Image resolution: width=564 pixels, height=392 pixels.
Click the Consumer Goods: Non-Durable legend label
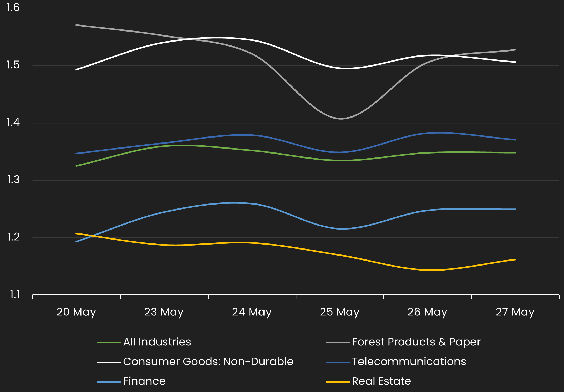tap(208, 362)
